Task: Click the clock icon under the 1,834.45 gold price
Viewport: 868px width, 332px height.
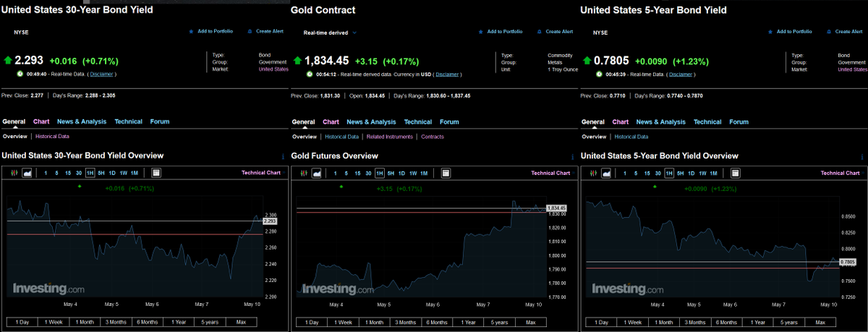Action: click(310, 74)
